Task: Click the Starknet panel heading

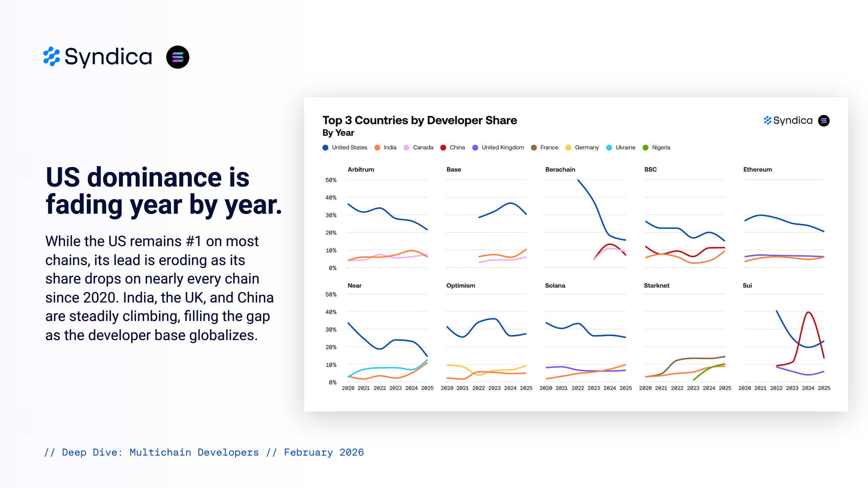Action: pyautogui.click(x=656, y=285)
